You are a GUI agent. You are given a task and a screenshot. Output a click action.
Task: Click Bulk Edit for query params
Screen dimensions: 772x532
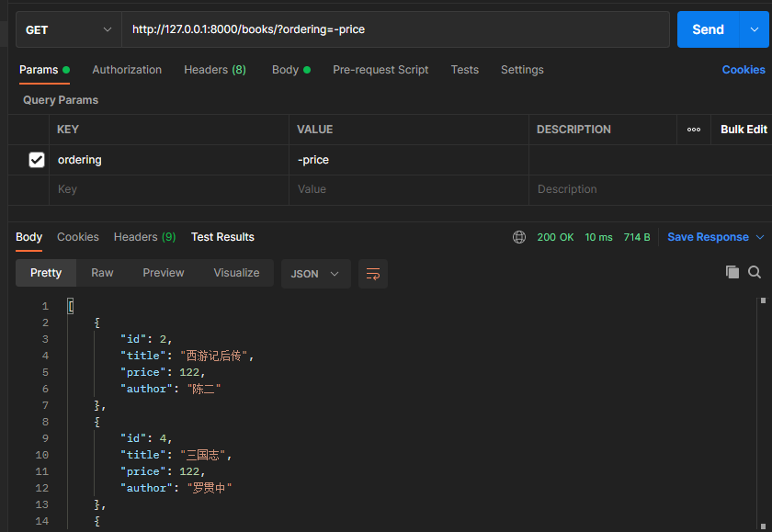coord(743,130)
